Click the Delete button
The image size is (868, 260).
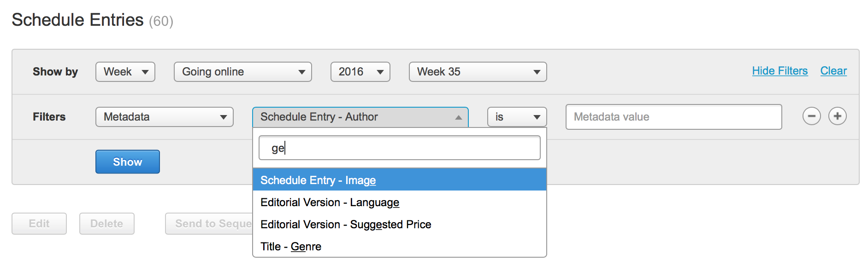[106, 224]
